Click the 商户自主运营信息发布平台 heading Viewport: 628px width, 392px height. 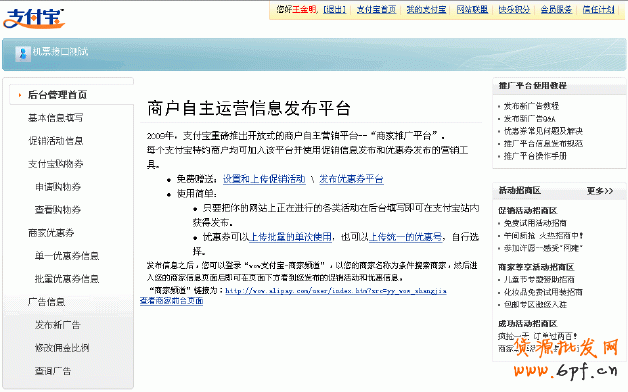249,109
